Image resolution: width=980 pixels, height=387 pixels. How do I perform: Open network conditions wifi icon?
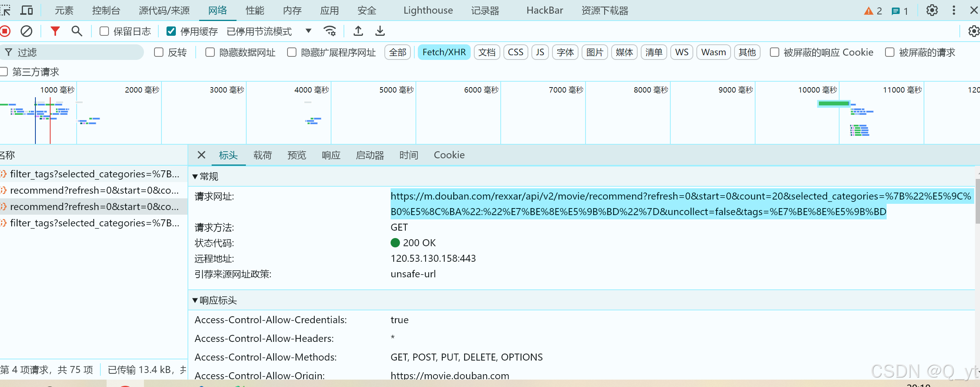tap(330, 31)
